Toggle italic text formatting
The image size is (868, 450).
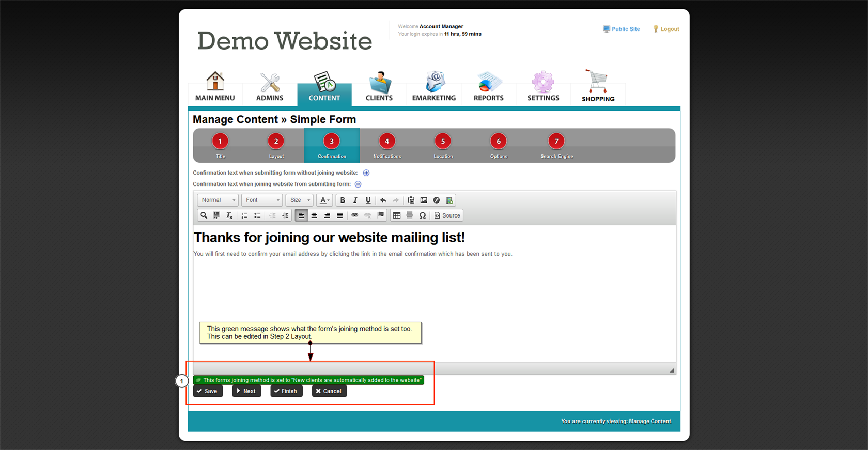[355, 200]
